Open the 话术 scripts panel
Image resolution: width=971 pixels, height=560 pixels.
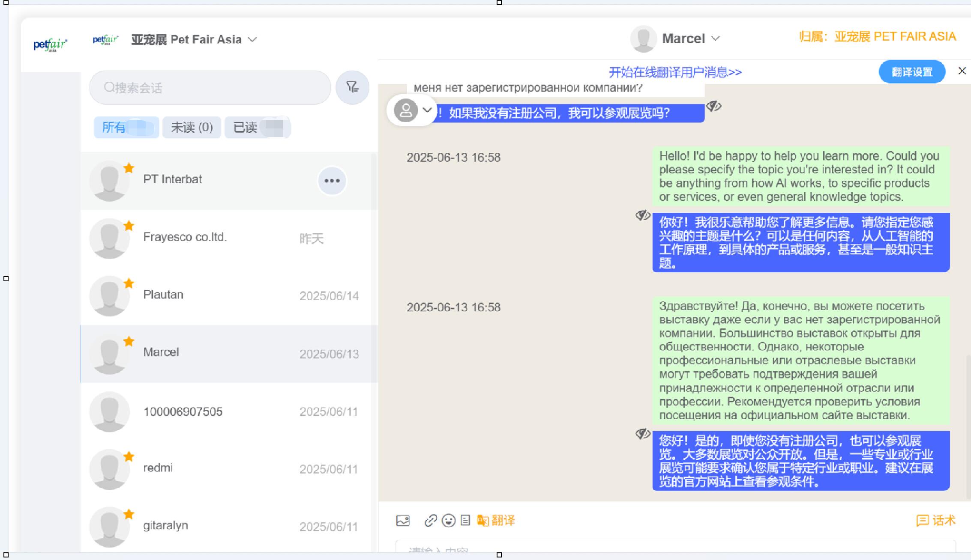pyautogui.click(x=936, y=521)
